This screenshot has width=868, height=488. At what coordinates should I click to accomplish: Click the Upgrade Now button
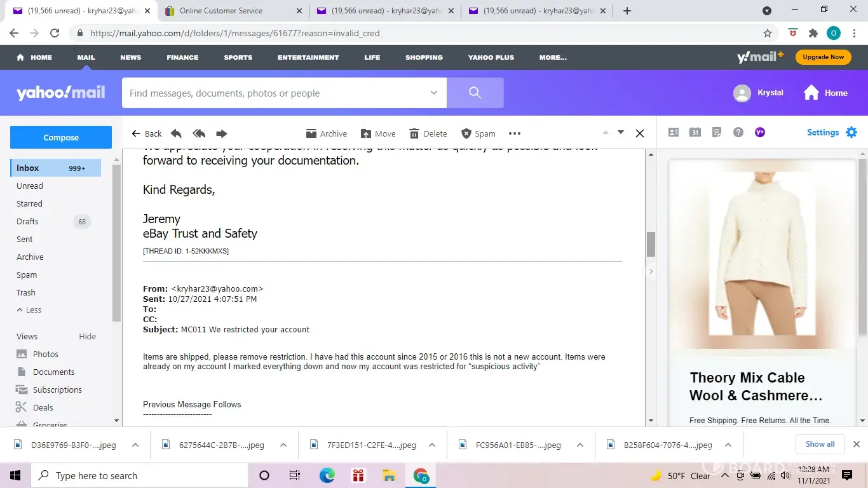[823, 57]
